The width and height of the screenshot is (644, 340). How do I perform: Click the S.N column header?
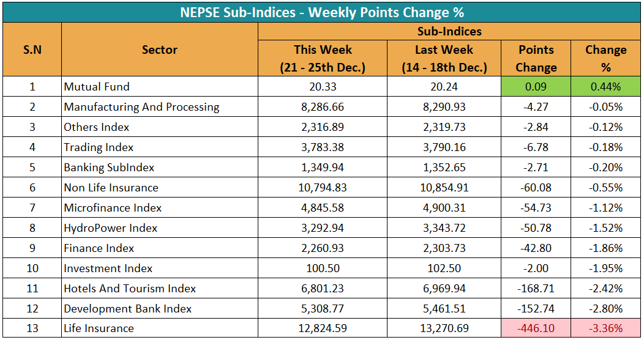pos(32,50)
